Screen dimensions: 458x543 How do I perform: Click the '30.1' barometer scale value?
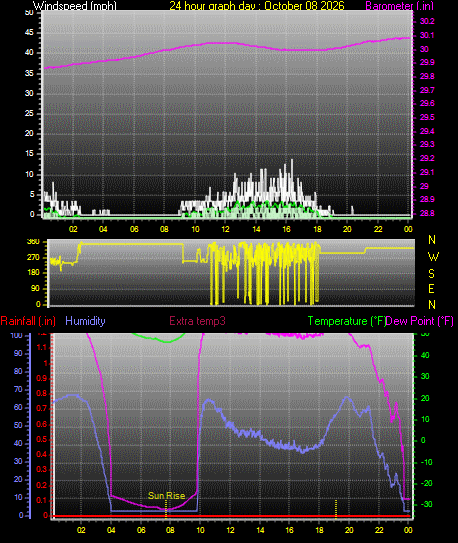pyautogui.click(x=427, y=35)
